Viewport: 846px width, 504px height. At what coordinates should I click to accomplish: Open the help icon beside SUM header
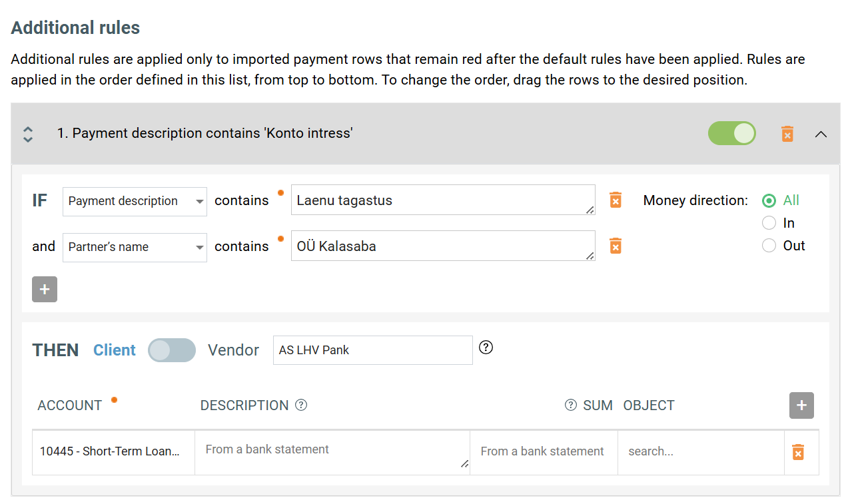(x=571, y=405)
